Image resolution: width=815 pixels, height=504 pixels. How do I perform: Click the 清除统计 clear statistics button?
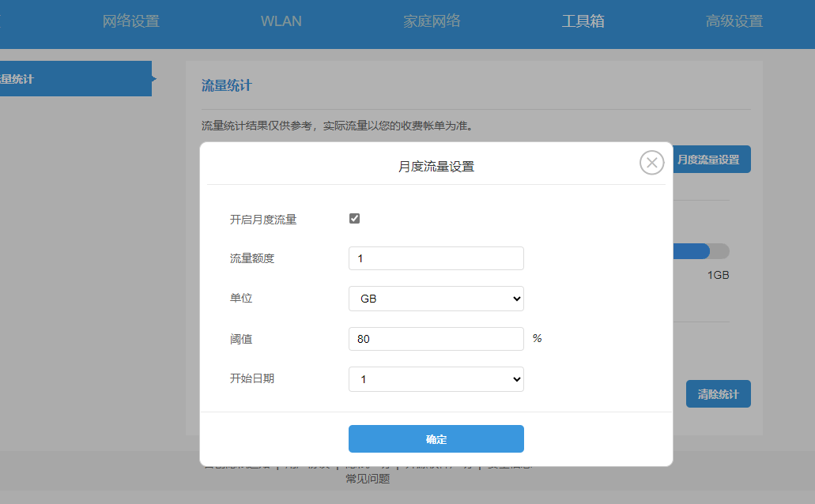(x=718, y=393)
